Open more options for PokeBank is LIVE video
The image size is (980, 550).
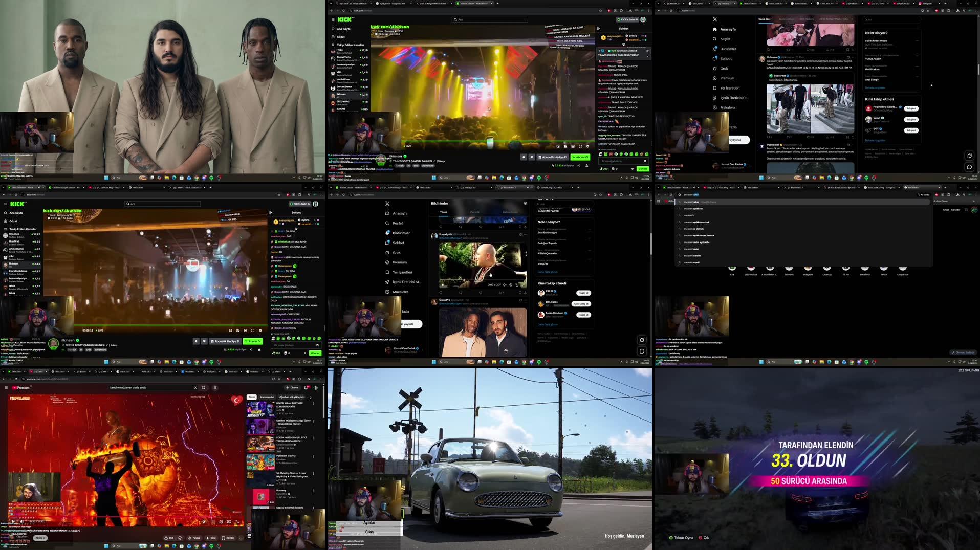point(313,455)
